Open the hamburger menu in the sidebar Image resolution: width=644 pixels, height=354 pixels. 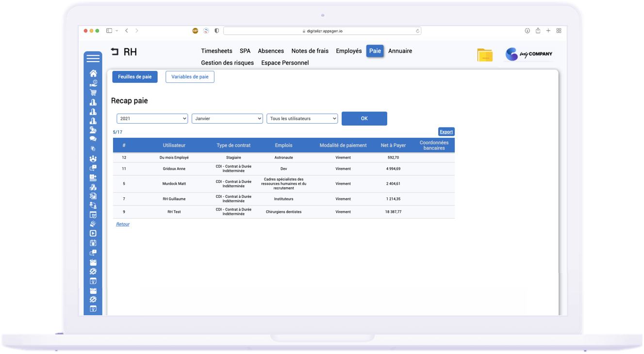coord(93,58)
